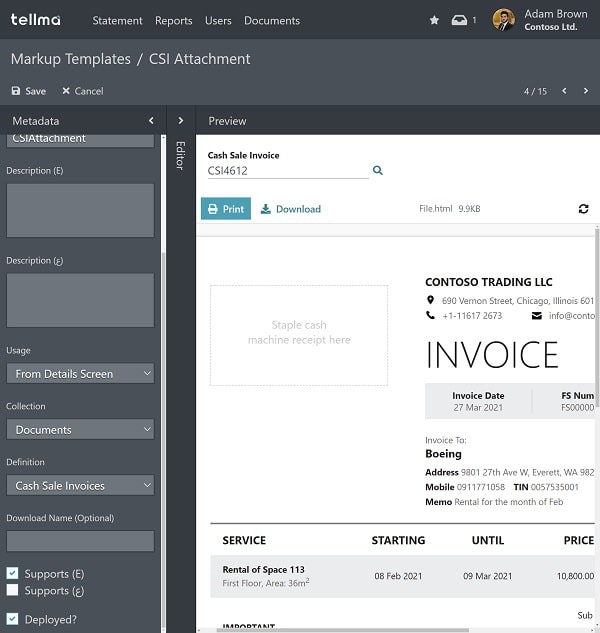Refresh the preview
Viewport: 600px width, 633px height.
click(x=583, y=209)
